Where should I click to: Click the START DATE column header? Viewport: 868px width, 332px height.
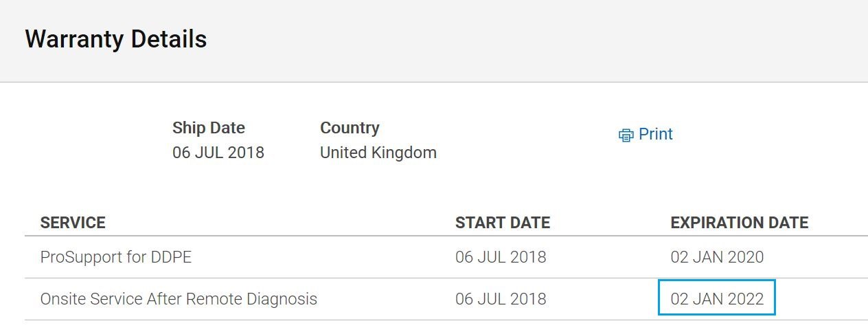[503, 223]
